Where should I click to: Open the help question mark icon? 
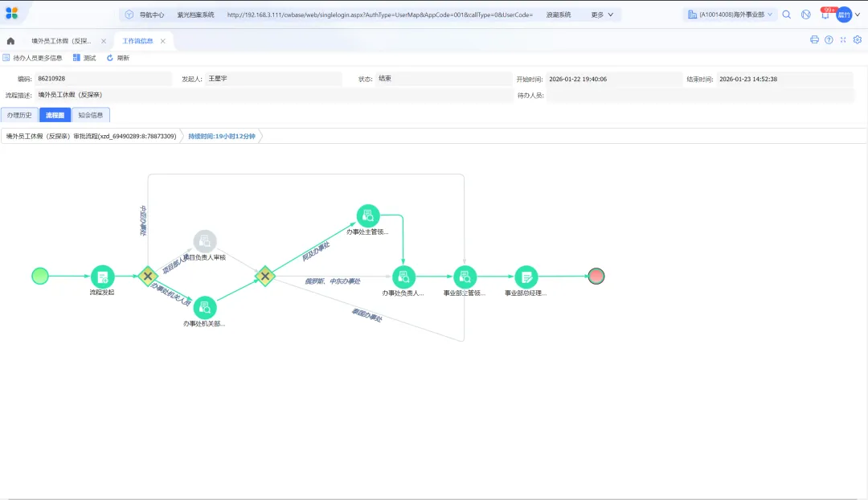click(829, 40)
